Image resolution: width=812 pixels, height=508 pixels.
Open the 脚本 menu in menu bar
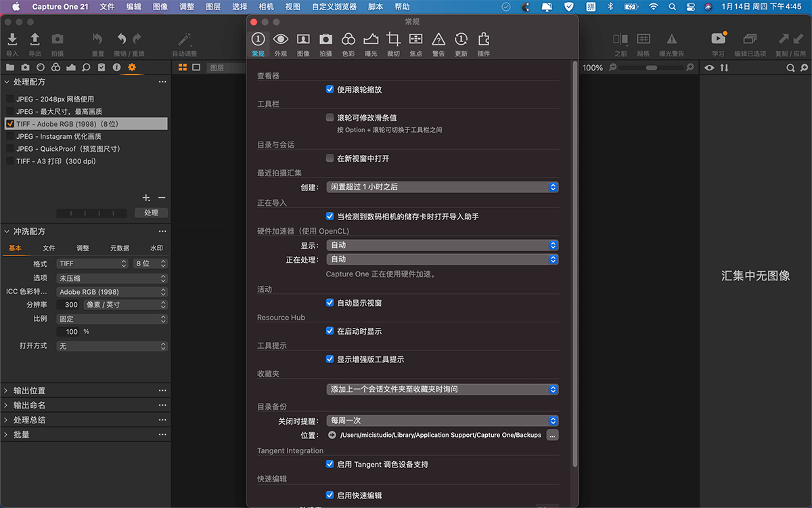tap(376, 7)
